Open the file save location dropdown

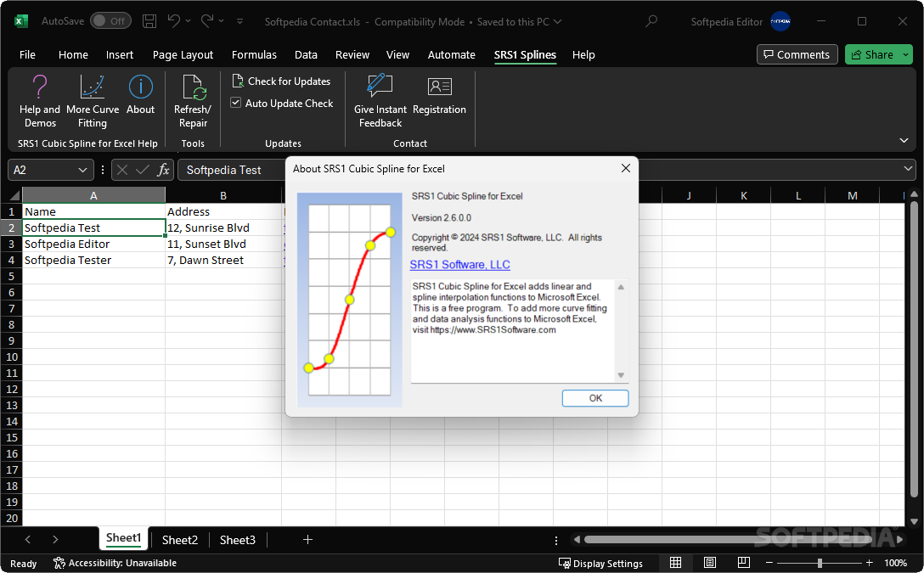(557, 22)
